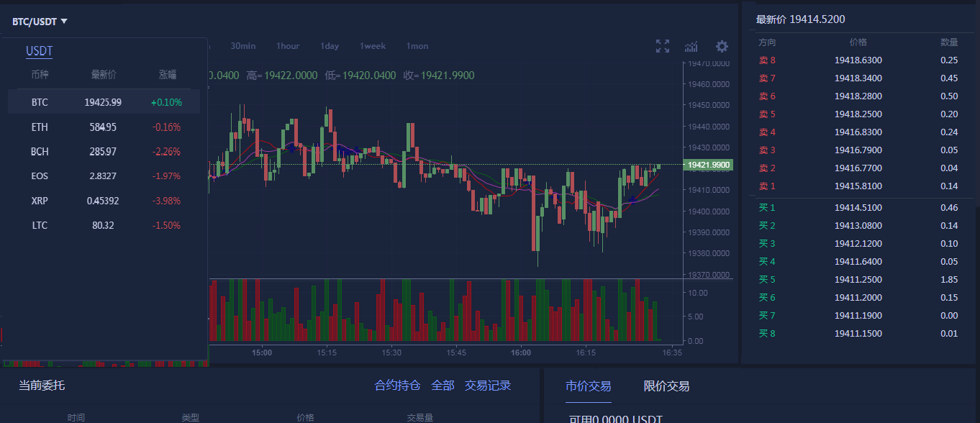The image size is (980, 423).
Task: Click the 涨幅 column header in coin list
Action: point(167,74)
